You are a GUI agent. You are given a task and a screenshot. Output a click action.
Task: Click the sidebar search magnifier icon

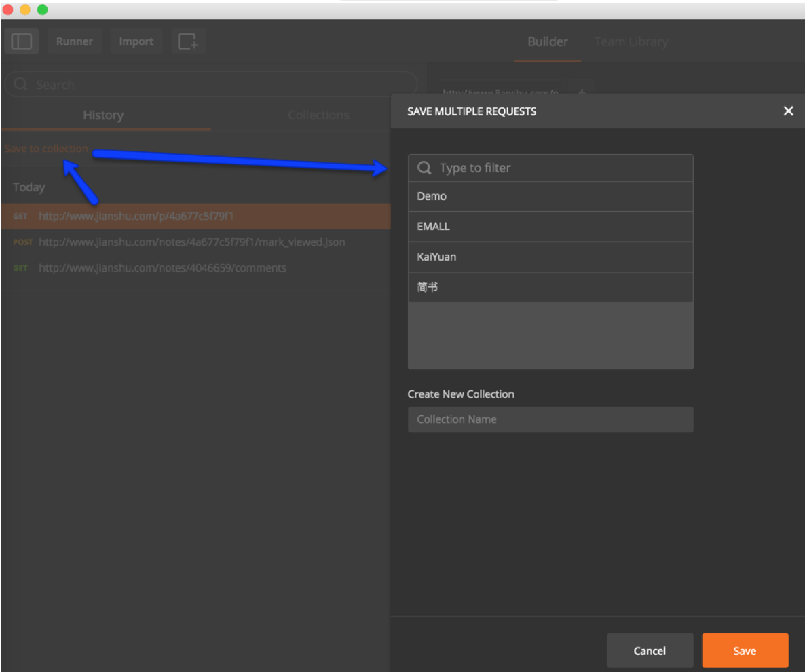click(x=20, y=84)
